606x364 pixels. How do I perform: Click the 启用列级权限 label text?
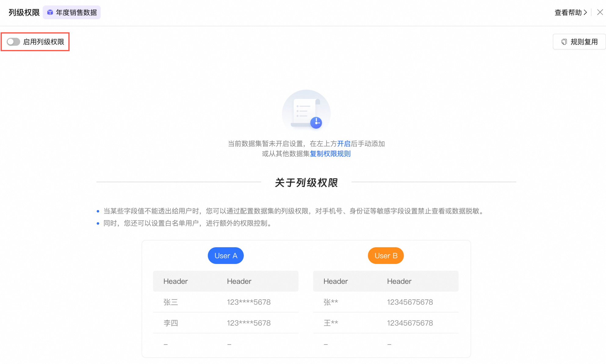[44, 42]
